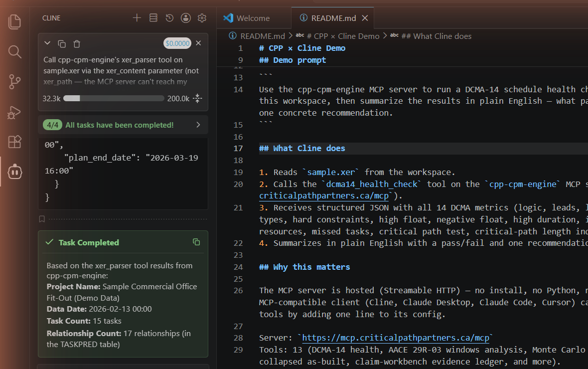Click 'Relationship Count:' label in result

coord(84,333)
